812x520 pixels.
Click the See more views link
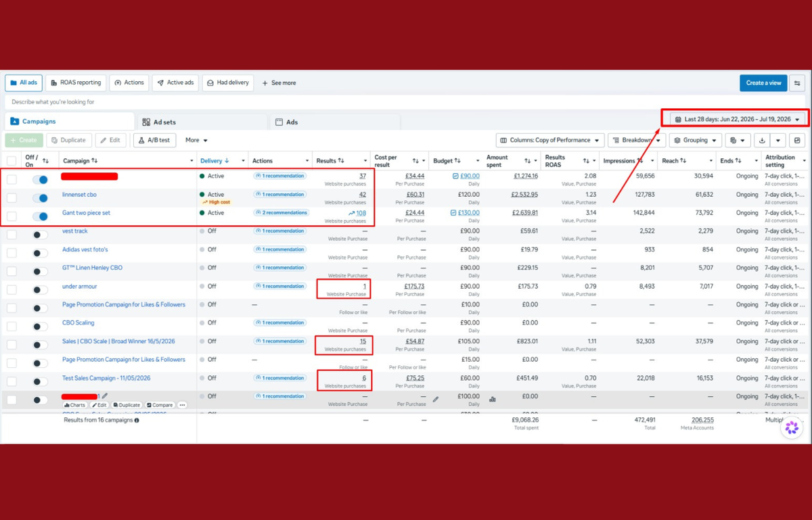279,82
